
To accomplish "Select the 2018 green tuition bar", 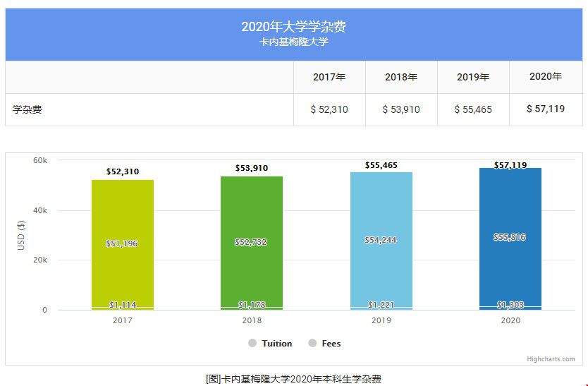I will (252, 241).
